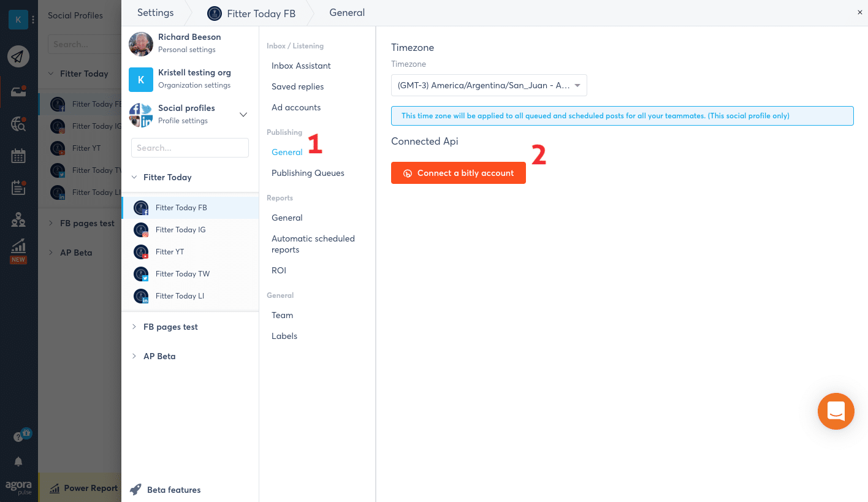Click background Social Profiles search field

click(85, 44)
